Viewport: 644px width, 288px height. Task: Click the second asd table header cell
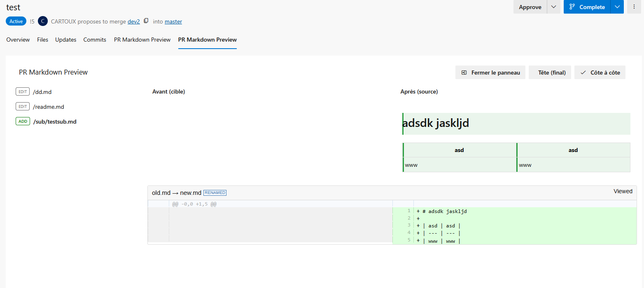tap(573, 150)
